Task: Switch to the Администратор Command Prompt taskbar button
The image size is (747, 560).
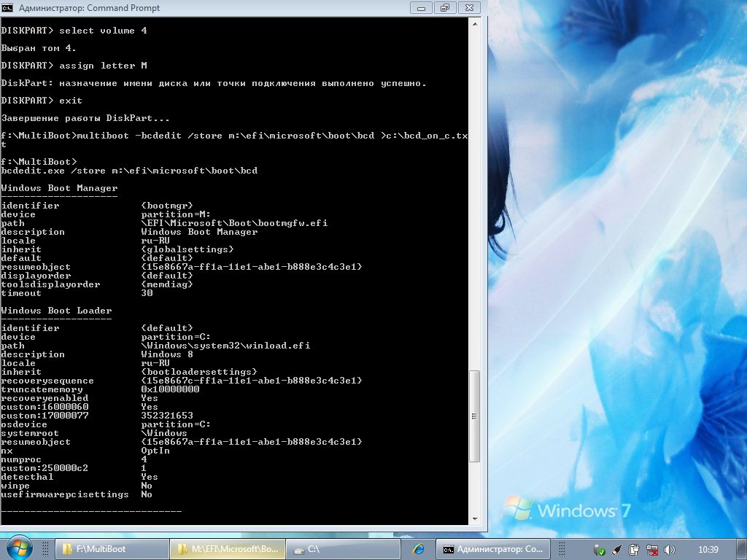Action: point(493,549)
